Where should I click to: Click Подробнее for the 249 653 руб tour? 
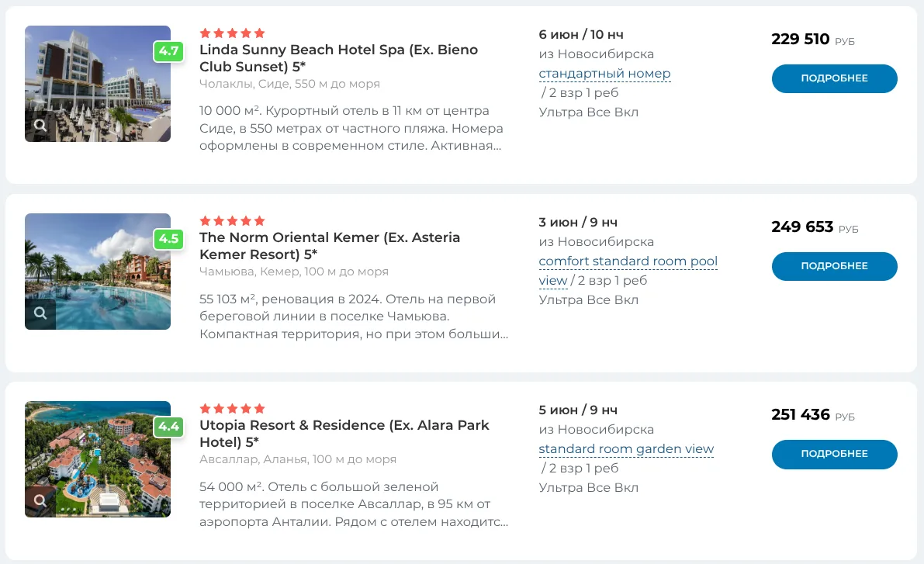835,266
